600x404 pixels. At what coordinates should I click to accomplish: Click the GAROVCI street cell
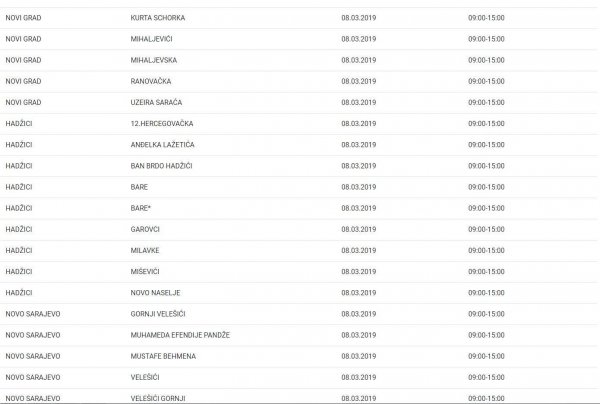(x=146, y=229)
